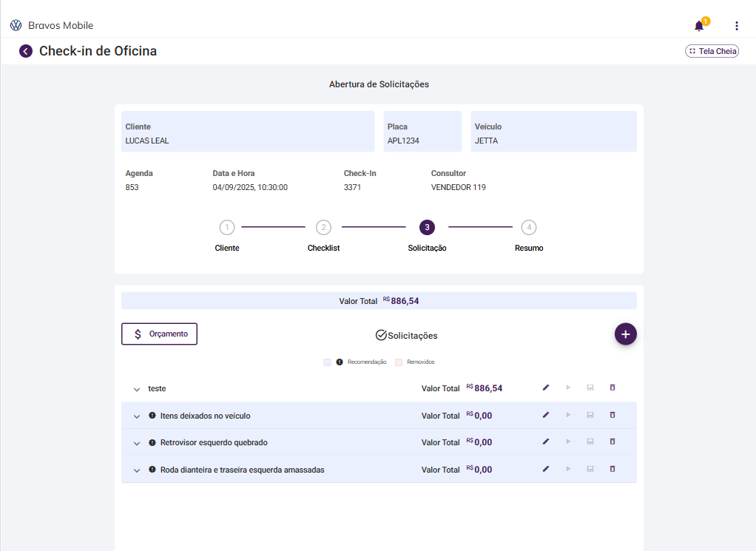This screenshot has height=551, width=756.
Task: Expand Roda dianteira e traseira esquerda row
Action: [x=137, y=470]
